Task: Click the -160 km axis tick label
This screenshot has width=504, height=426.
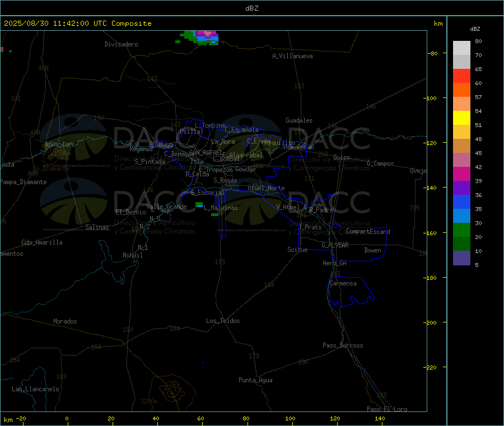Action: (431, 233)
